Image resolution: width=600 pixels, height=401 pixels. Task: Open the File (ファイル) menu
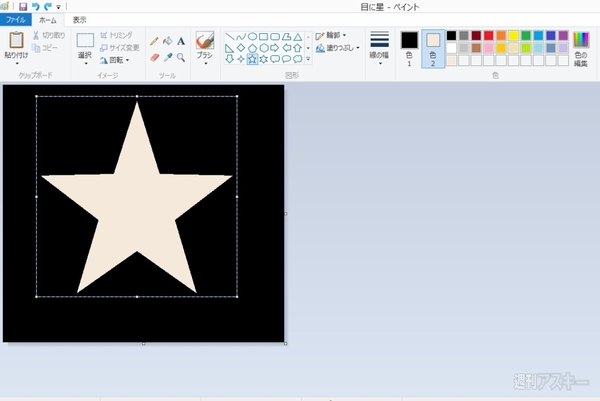point(16,20)
